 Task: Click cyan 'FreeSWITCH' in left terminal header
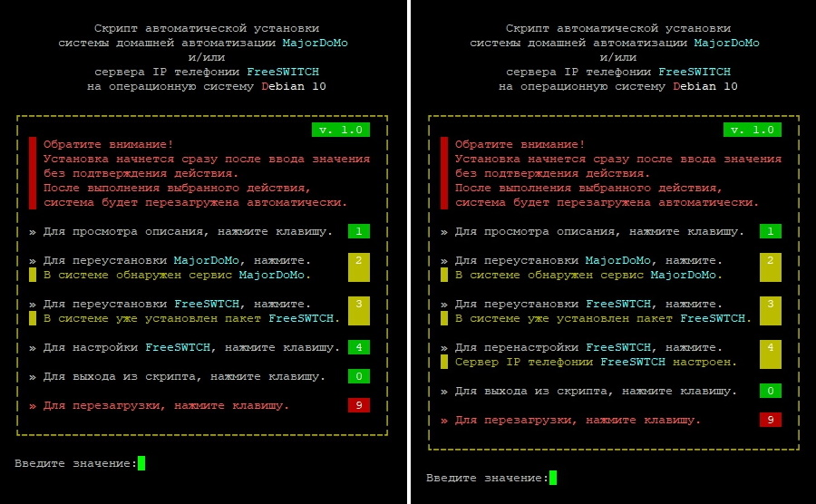pyautogui.click(x=283, y=72)
